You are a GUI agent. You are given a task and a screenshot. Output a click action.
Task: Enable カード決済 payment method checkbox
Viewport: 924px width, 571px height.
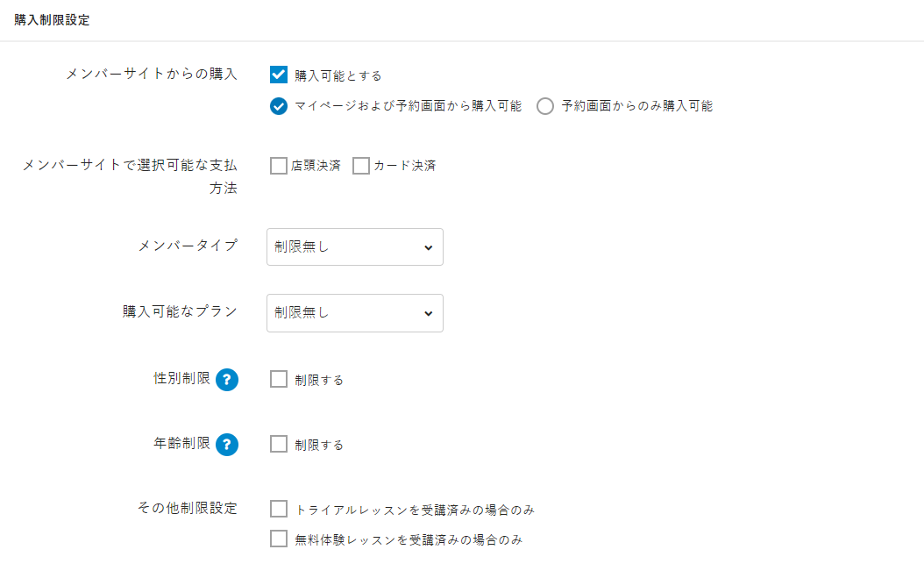pyautogui.click(x=361, y=166)
